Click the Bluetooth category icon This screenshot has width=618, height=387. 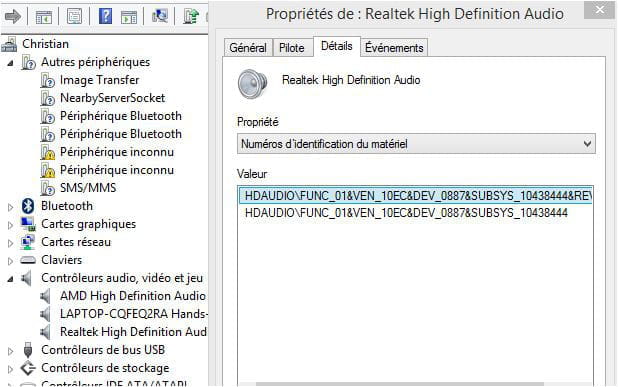click(x=28, y=205)
